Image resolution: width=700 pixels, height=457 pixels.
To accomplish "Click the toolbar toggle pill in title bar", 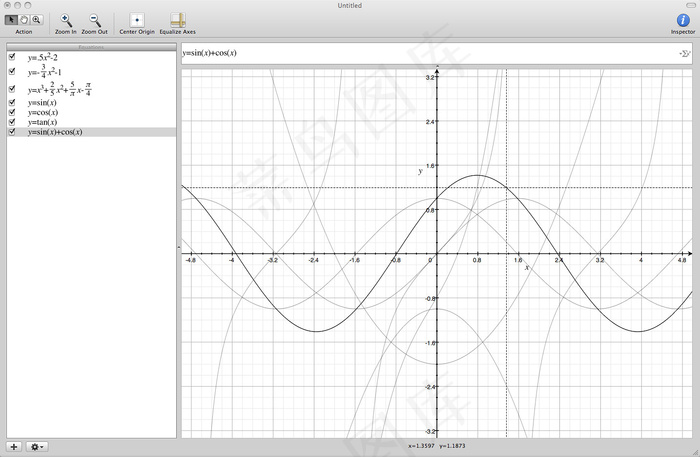I will [690, 5].
